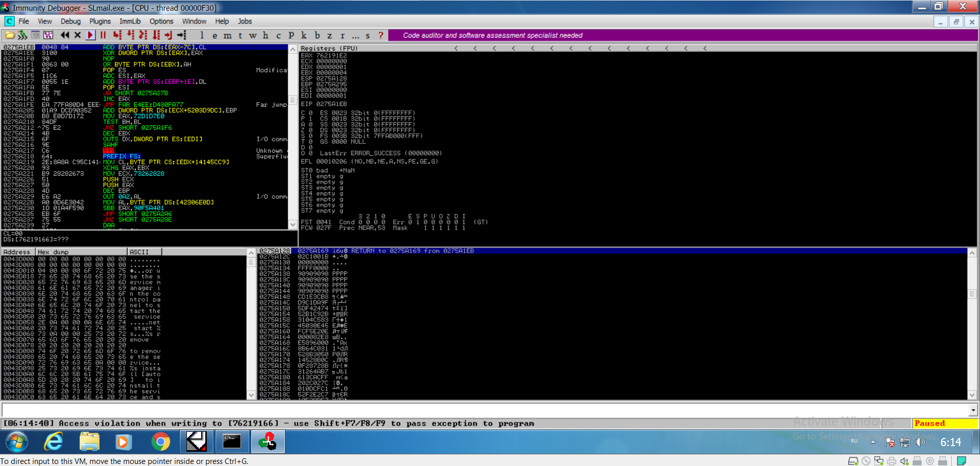Viewport: 980px width, 466px height.
Task: Show windows list with the 'w' button
Action: coord(253,35)
